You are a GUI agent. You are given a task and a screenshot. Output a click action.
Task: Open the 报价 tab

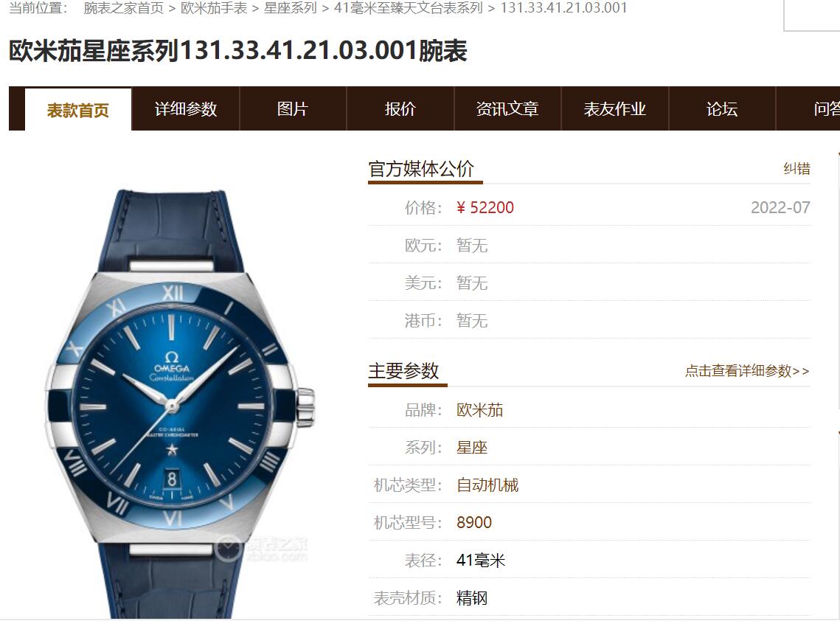tap(400, 108)
